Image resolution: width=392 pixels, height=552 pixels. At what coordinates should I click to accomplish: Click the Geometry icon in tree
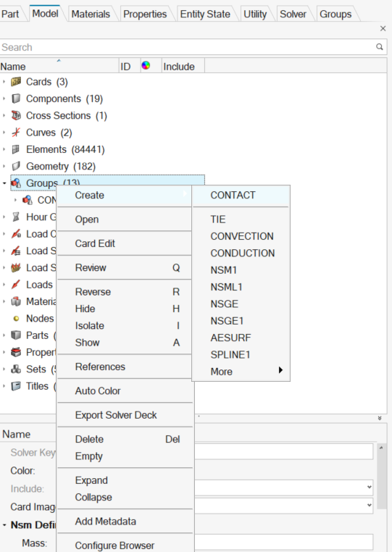click(x=16, y=166)
